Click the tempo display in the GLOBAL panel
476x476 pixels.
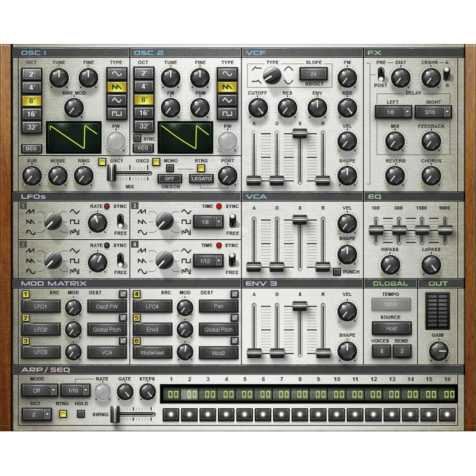pyautogui.click(x=390, y=306)
